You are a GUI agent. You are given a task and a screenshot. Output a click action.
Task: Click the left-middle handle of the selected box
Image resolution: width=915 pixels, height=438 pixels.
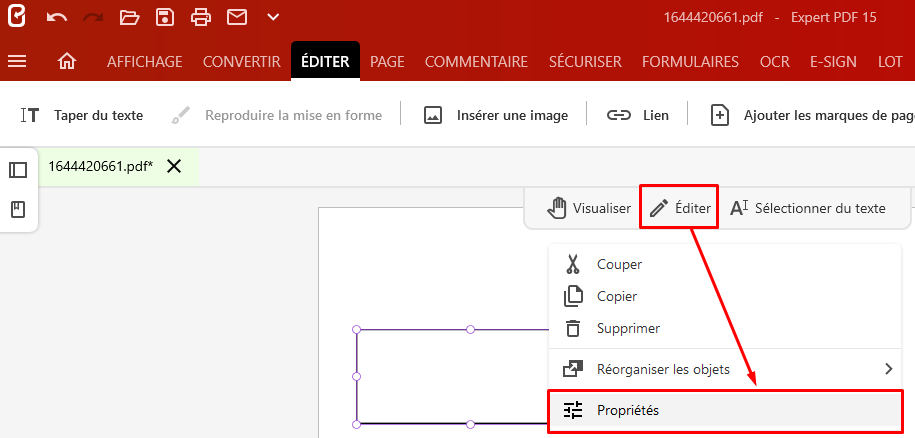(357, 377)
